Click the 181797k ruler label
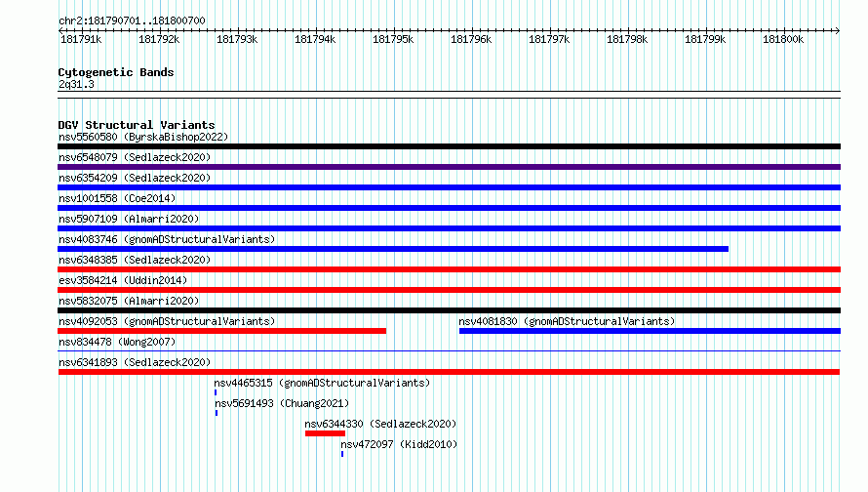Screen dimensions: 868x492 pos(549,39)
